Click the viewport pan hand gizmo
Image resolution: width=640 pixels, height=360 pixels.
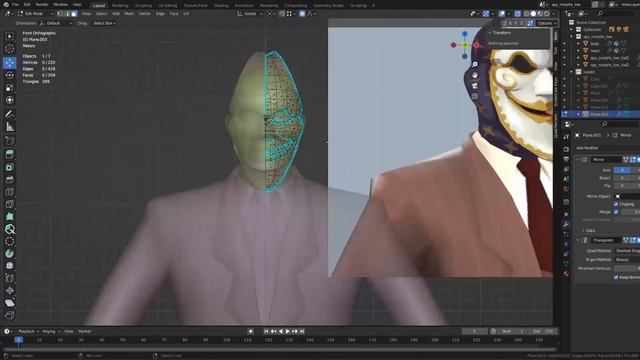pyautogui.click(x=475, y=75)
